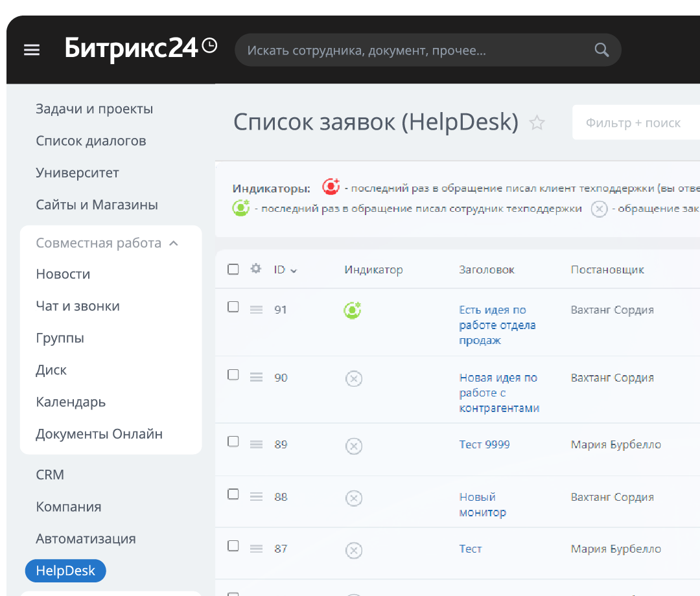This screenshot has width=700, height=596.
Task: Open the CRM menu item
Action: coord(50,475)
